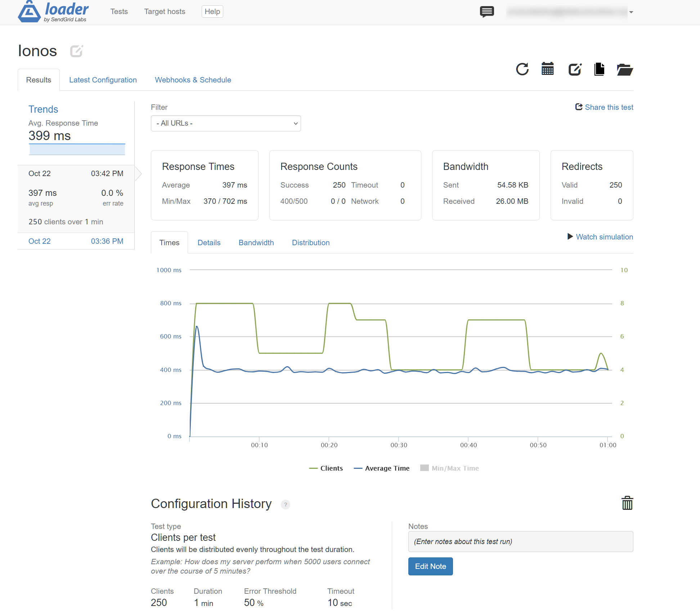
Task: Toggle Average Time series in the legend
Action: (x=382, y=468)
